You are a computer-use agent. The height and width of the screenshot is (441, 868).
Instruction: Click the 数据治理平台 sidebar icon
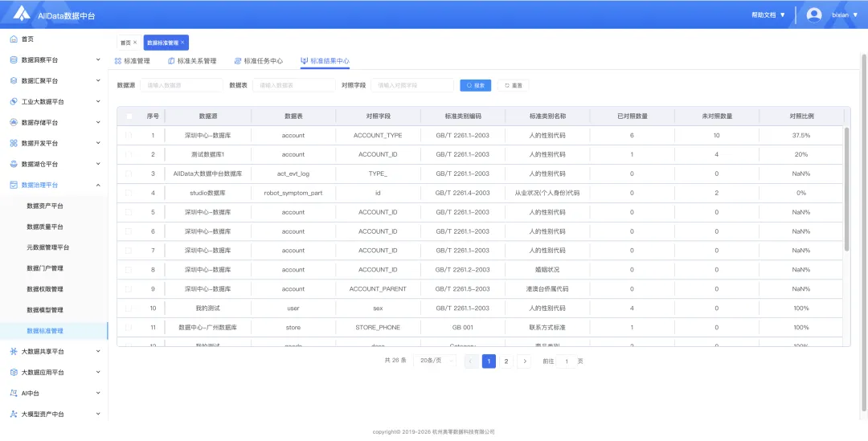pos(14,185)
